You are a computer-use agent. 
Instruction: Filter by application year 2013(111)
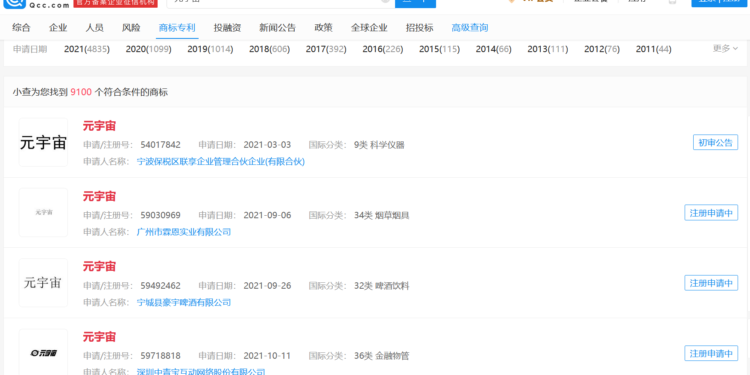[548, 49]
